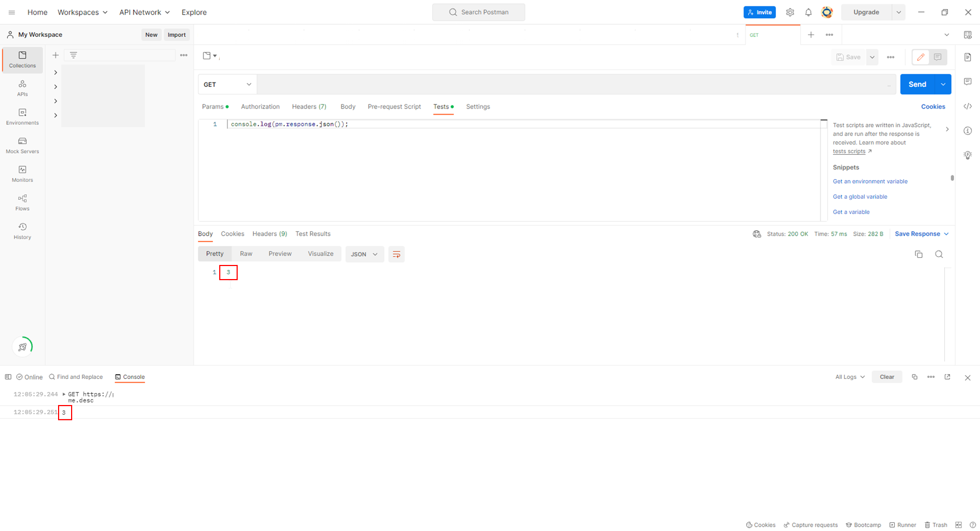
Task: Open the request info icon
Action: [x=968, y=131]
